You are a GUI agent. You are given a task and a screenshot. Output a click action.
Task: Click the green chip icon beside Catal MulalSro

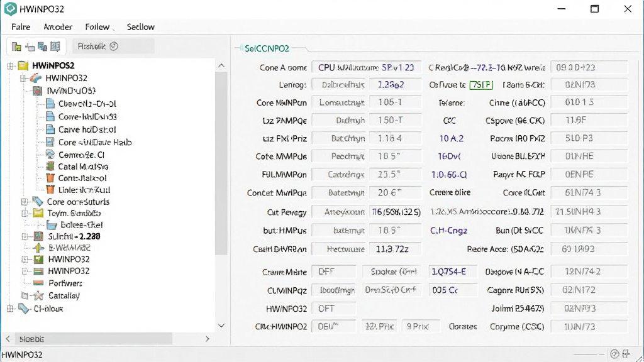click(50, 166)
